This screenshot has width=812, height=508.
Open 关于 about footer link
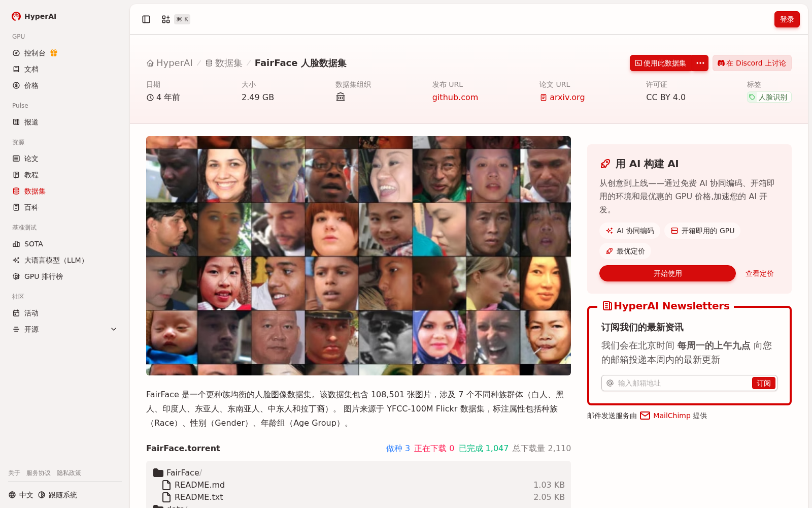(14, 473)
